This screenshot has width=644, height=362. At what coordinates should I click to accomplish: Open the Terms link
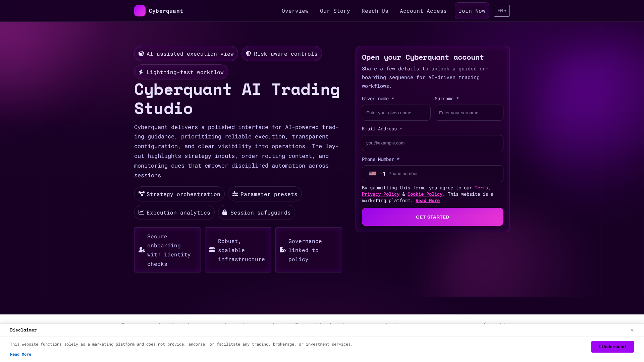point(481,188)
